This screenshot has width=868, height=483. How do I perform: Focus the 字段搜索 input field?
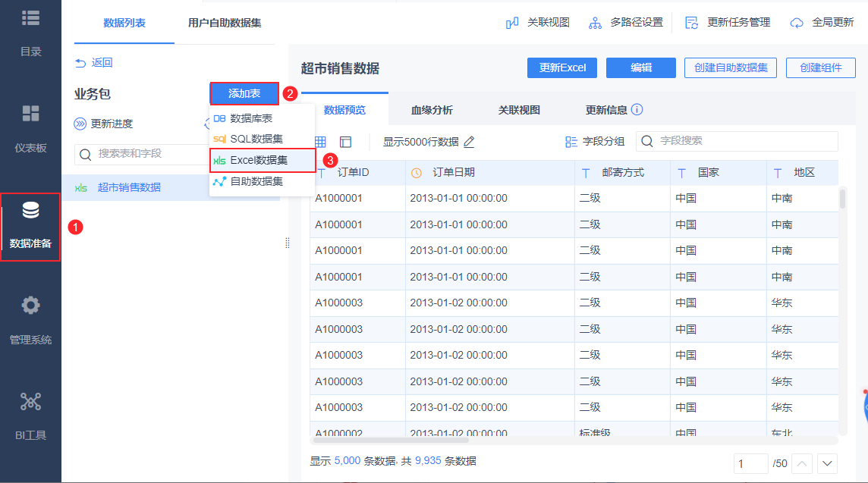tap(737, 141)
